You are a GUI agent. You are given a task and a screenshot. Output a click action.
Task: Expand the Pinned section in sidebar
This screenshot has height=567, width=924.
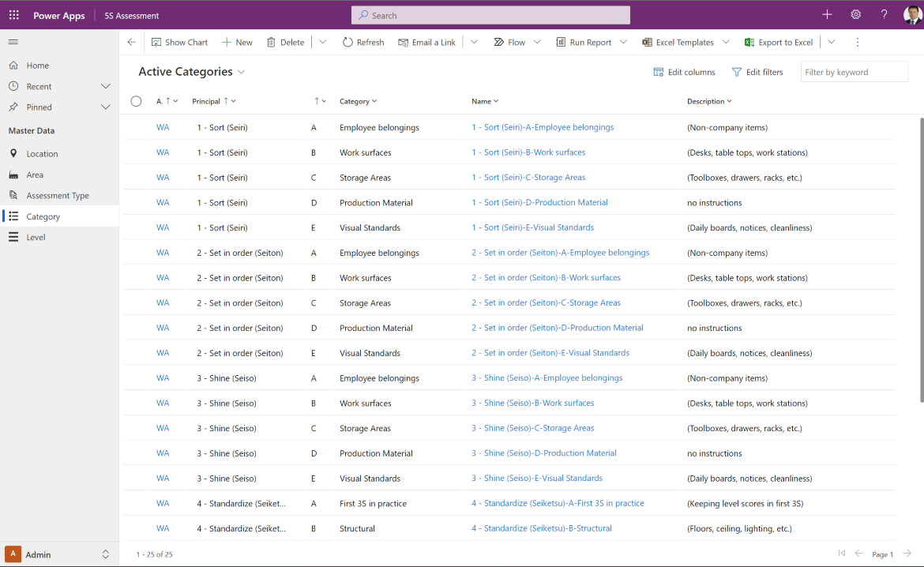[x=106, y=107]
